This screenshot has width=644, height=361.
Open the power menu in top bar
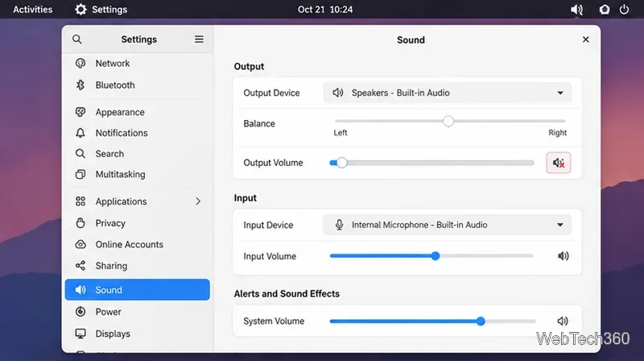(x=624, y=9)
